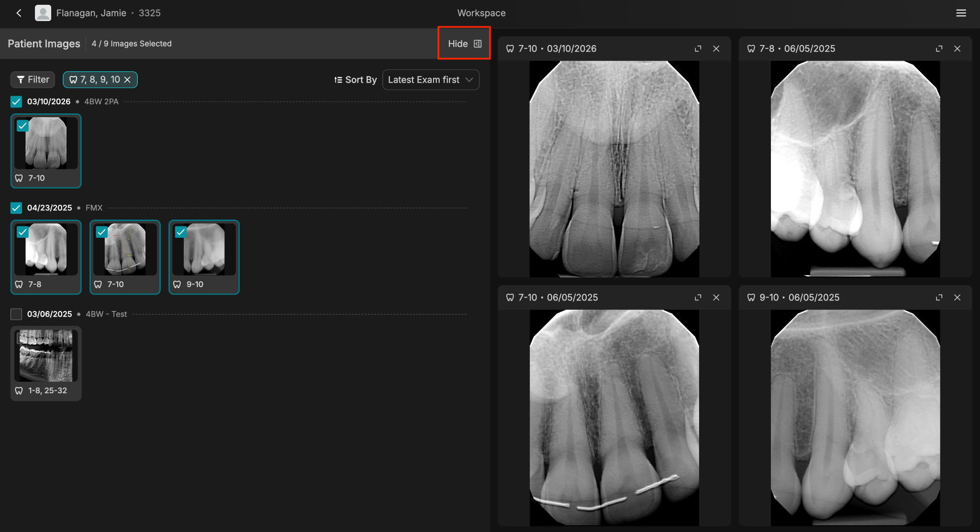Close the 7-10 06/05/2025 viewer
Viewport: 980px width, 532px height.
pyautogui.click(x=716, y=297)
